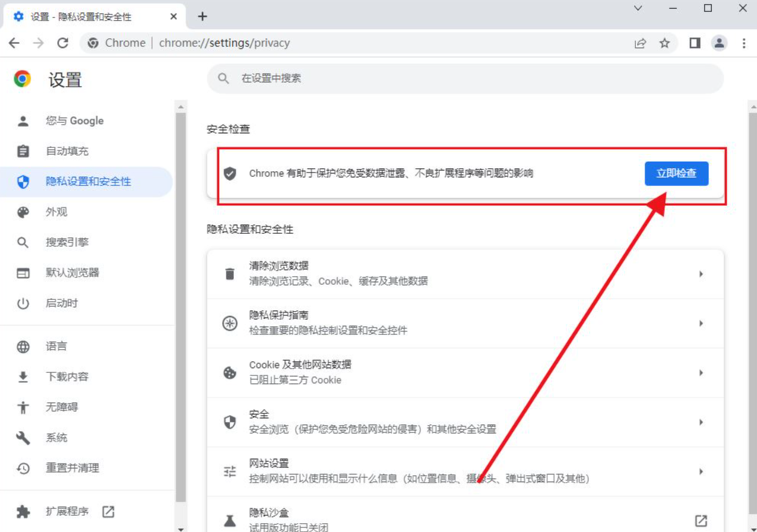
Task: Bookmark this page with the star icon
Action: [665, 43]
